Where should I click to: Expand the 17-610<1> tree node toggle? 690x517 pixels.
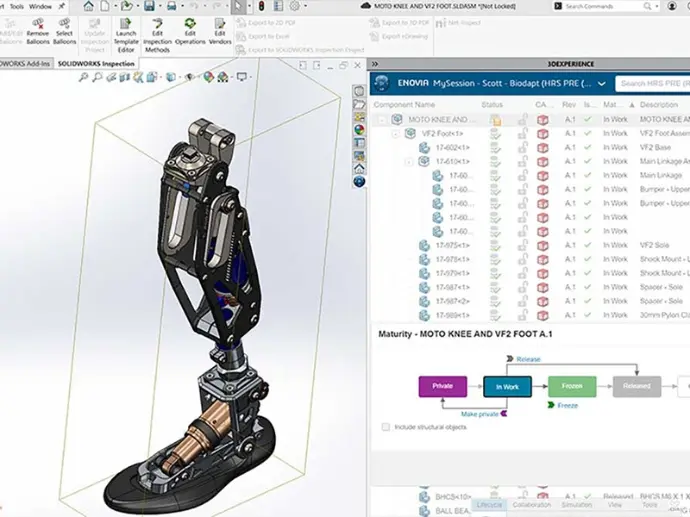coord(408,162)
